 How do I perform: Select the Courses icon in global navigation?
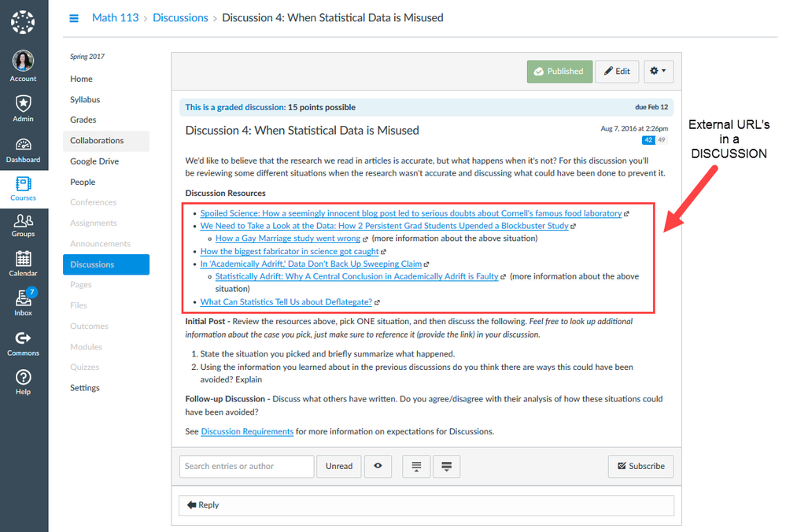tap(23, 185)
